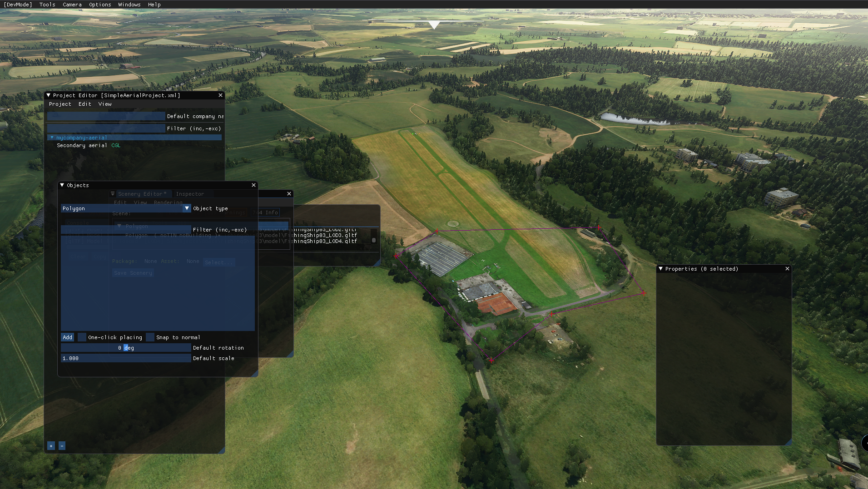Enable One-click placing checkbox
The width and height of the screenshot is (868, 489).
point(82,337)
